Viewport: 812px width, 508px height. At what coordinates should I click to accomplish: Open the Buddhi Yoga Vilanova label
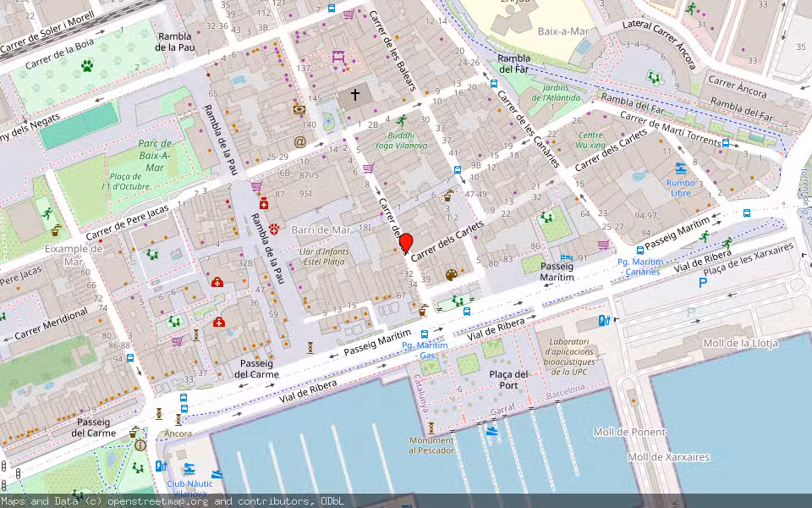(402, 140)
